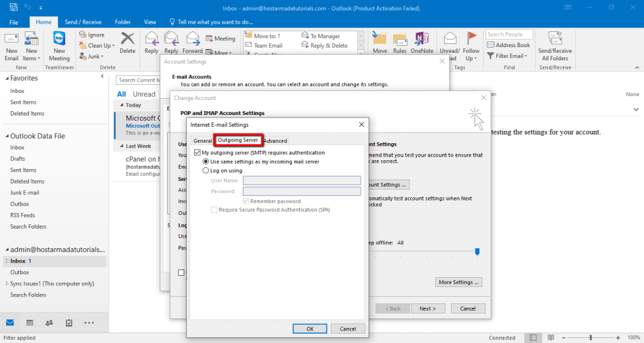Open the Folder ribbon tab
The width and height of the screenshot is (644, 343).
click(x=123, y=22)
